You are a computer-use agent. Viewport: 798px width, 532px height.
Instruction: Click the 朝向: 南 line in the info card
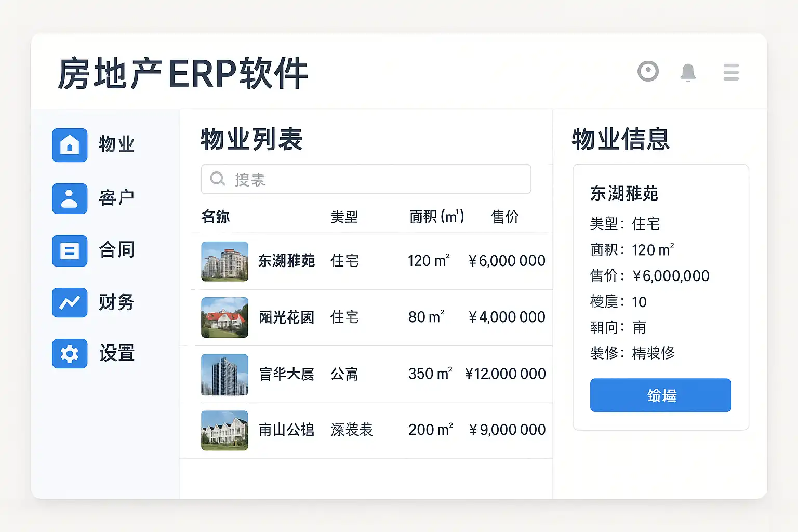click(x=618, y=327)
